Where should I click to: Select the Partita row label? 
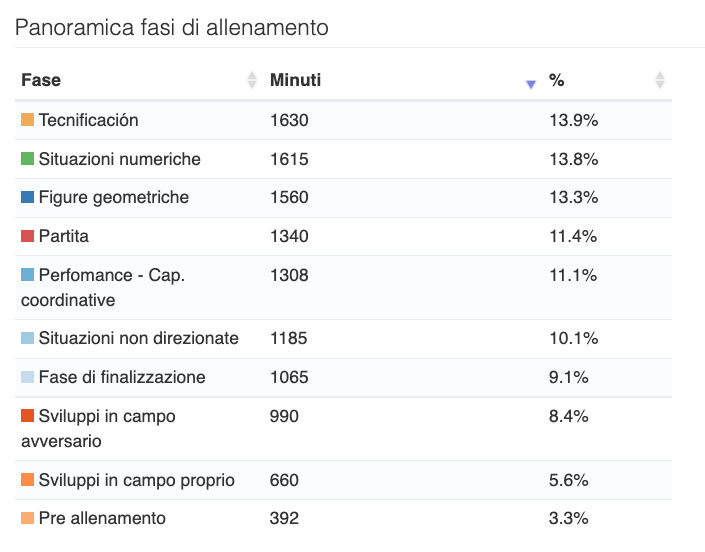click(x=64, y=237)
